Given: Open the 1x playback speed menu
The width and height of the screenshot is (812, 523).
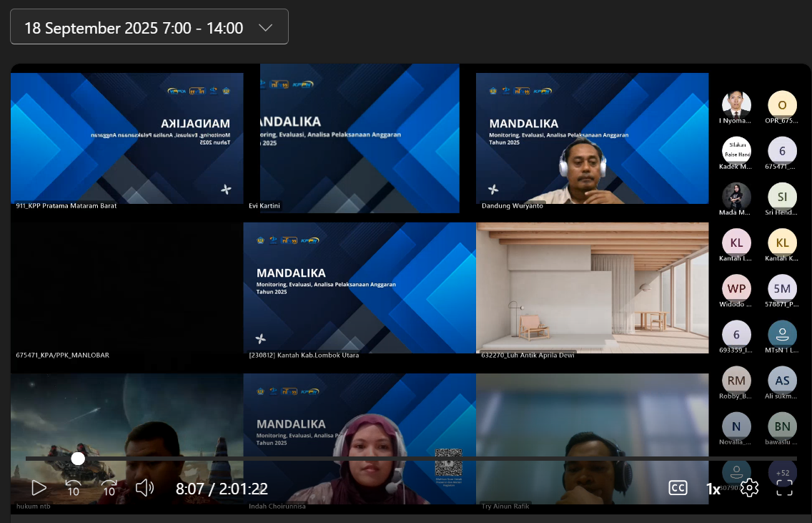Looking at the screenshot, I should (713, 489).
